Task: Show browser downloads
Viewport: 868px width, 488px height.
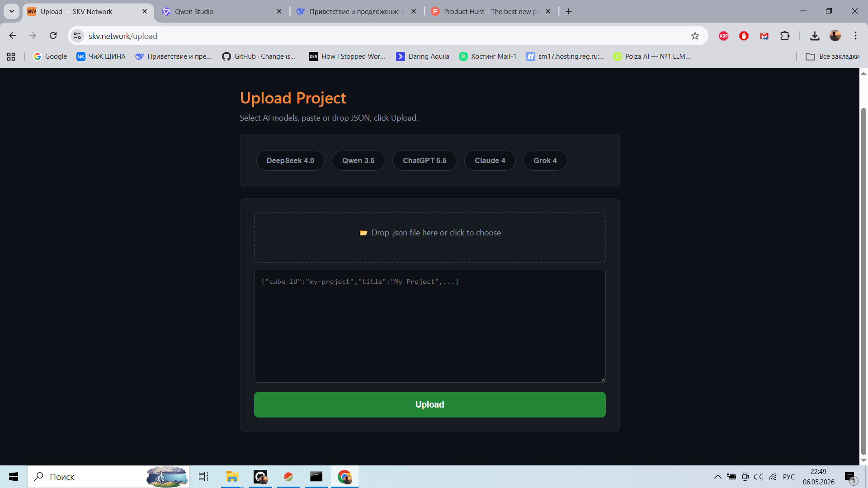Action: point(815,36)
